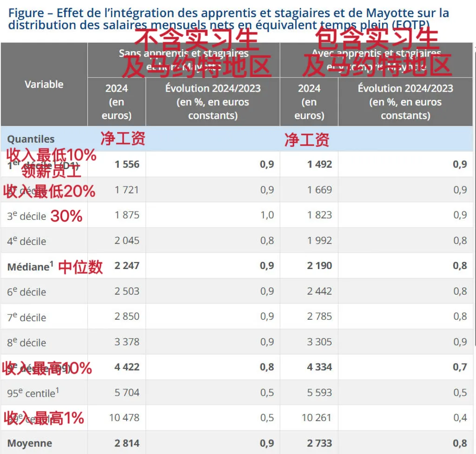Click the '8e décile' row label
476x454 pixels.
coord(26,342)
